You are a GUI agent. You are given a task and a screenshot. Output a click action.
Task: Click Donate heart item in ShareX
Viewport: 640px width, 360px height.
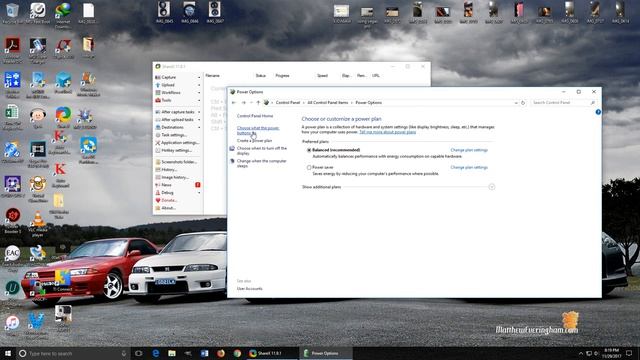178,200
